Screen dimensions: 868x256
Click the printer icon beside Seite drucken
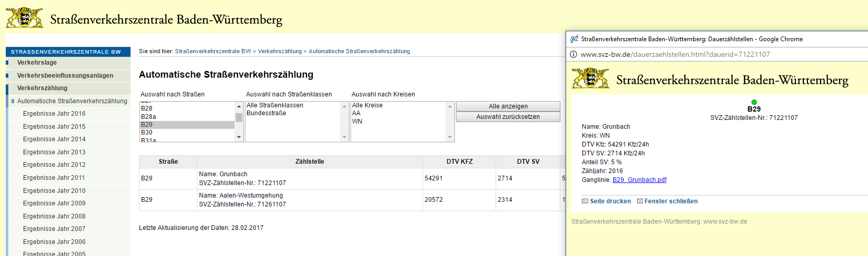click(x=585, y=201)
